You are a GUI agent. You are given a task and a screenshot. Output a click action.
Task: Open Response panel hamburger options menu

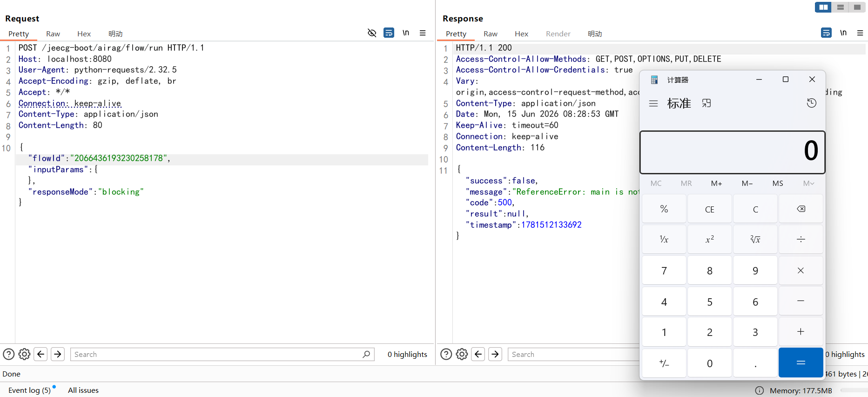point(860,33)
